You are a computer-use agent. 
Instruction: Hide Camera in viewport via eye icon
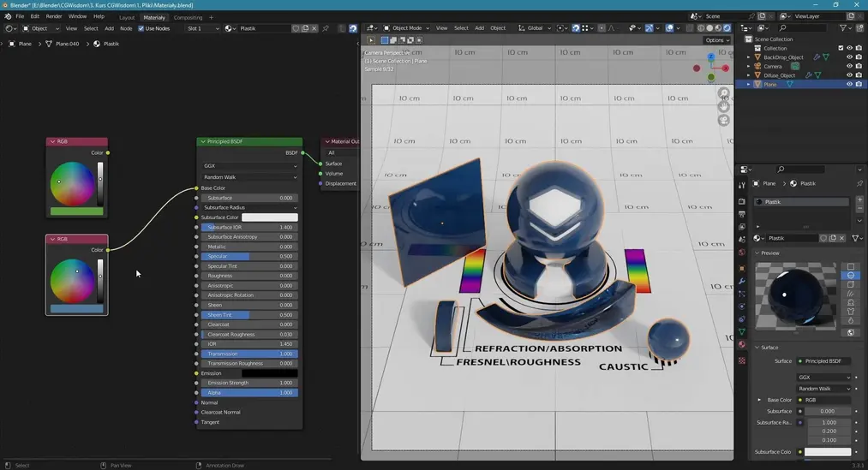tap(849, 66)
